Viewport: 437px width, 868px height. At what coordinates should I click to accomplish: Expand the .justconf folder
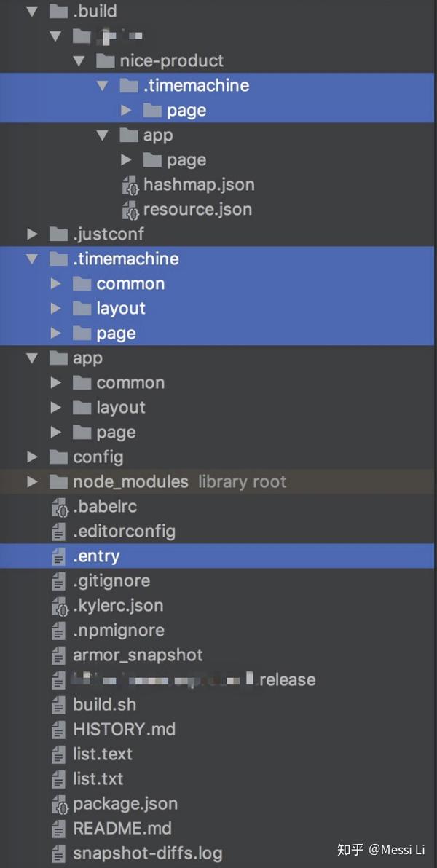[x=32, y=233]
